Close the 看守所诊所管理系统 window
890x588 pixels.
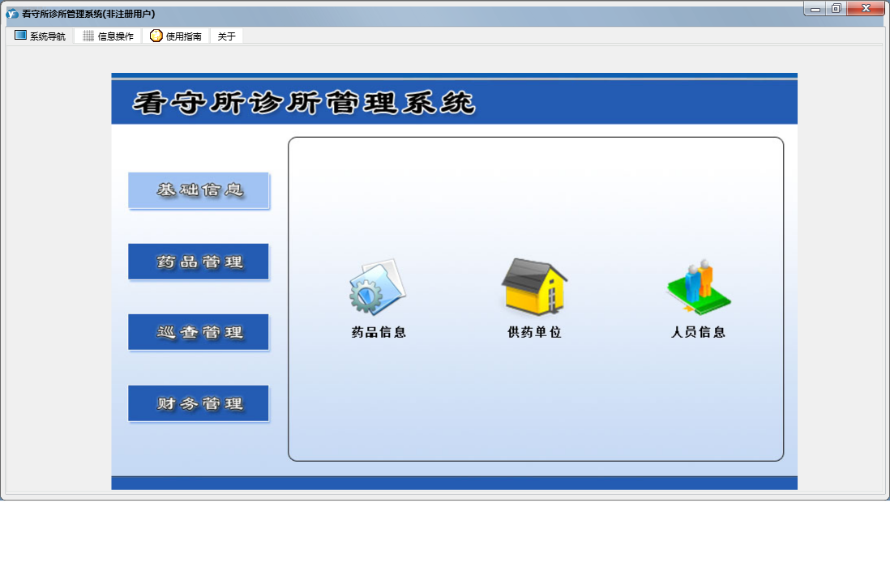[x=866, y=9]
